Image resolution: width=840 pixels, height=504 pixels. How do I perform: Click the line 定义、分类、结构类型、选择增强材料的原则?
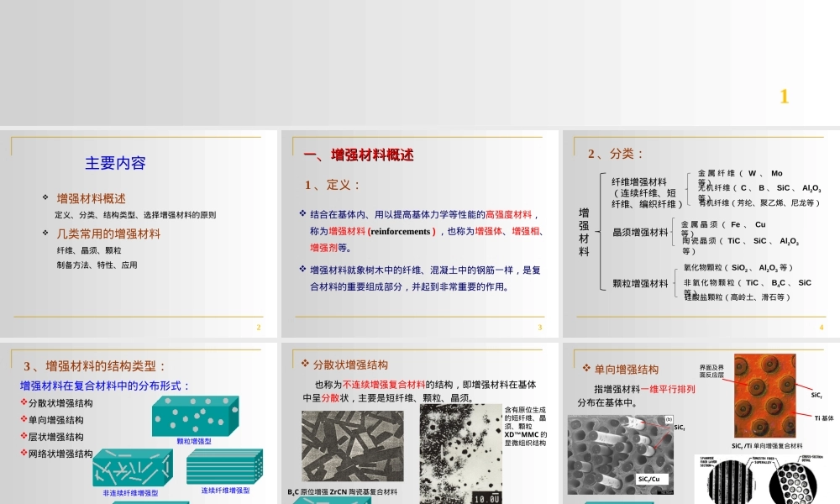[x=135, y=215]
